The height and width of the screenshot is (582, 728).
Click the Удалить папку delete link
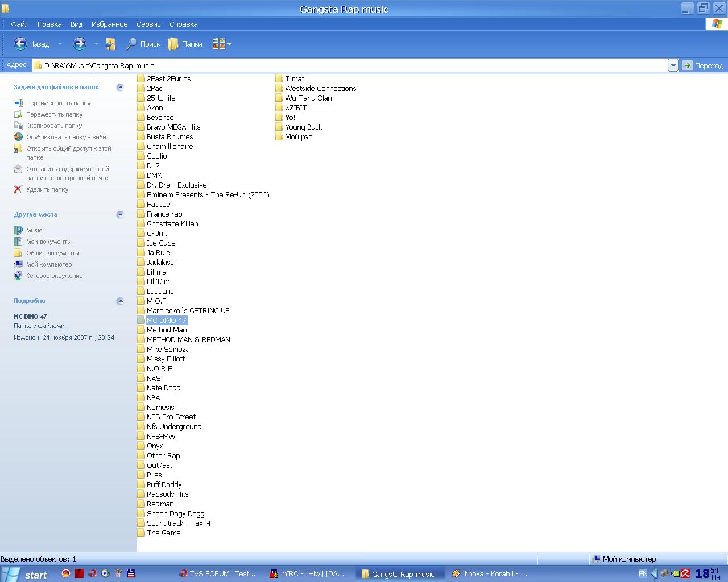(x=47, y=189)
